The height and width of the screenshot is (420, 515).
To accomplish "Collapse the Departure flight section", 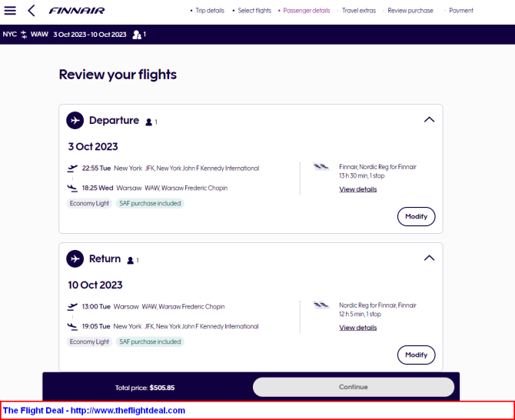I will pos(429,120).
